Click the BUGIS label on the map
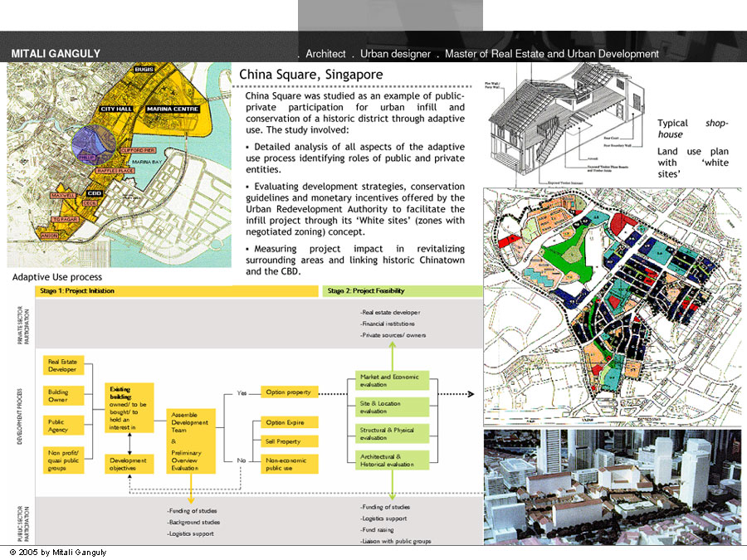Viewport: 747px width, 560px height. tap(144, 70)
